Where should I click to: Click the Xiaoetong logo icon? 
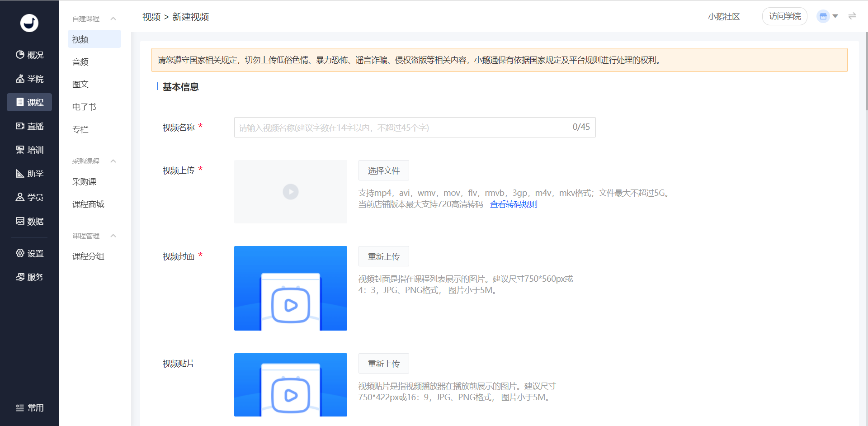coord(29,23)
